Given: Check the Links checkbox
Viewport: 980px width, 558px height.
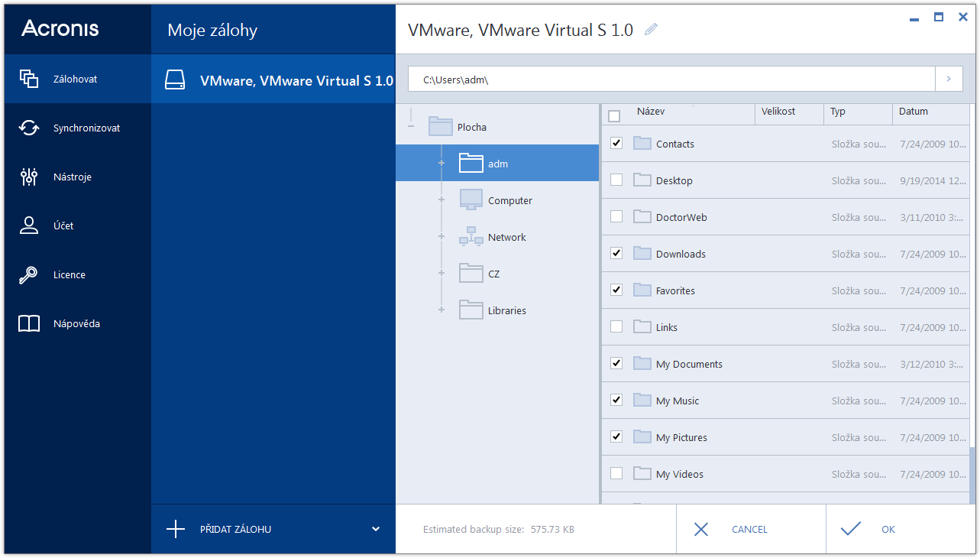Looking at the screenshot, I should [616, 326].
